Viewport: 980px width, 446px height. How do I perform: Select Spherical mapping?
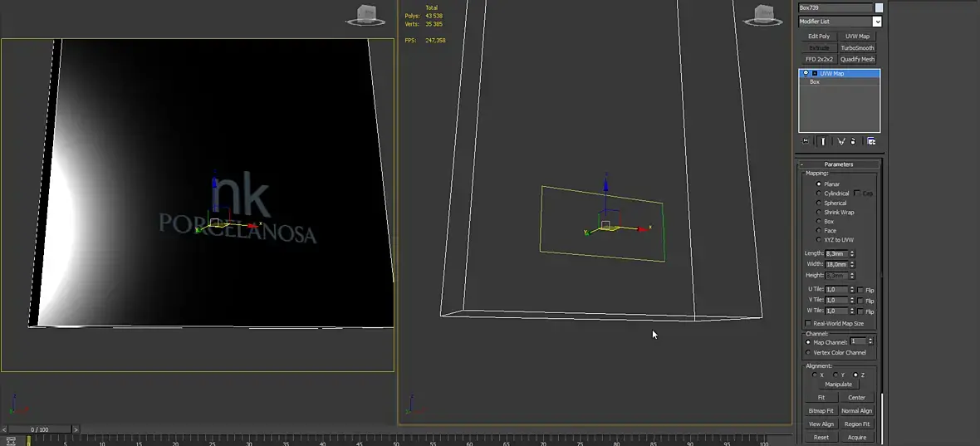[x=819, y=203]
